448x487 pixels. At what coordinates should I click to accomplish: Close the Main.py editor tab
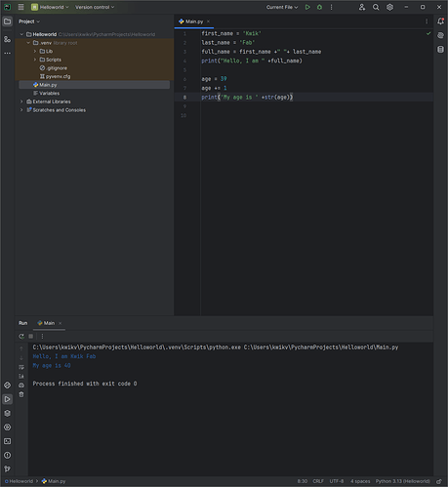[208, 21]
